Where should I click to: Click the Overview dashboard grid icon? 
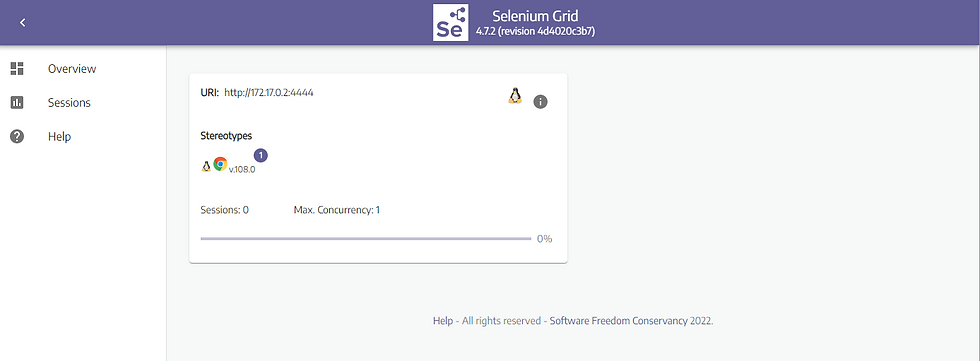[x=17, y=69]
